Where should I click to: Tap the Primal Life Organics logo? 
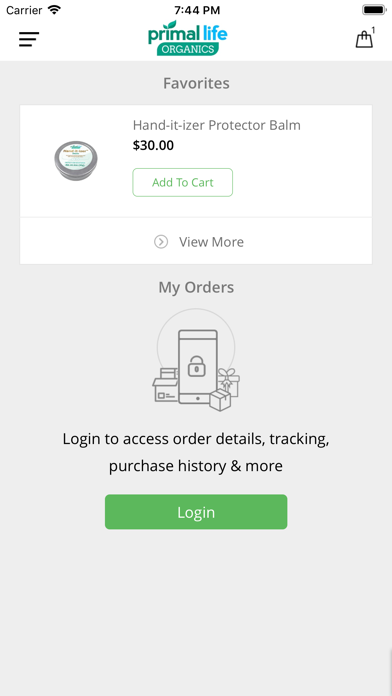(187, 38)
